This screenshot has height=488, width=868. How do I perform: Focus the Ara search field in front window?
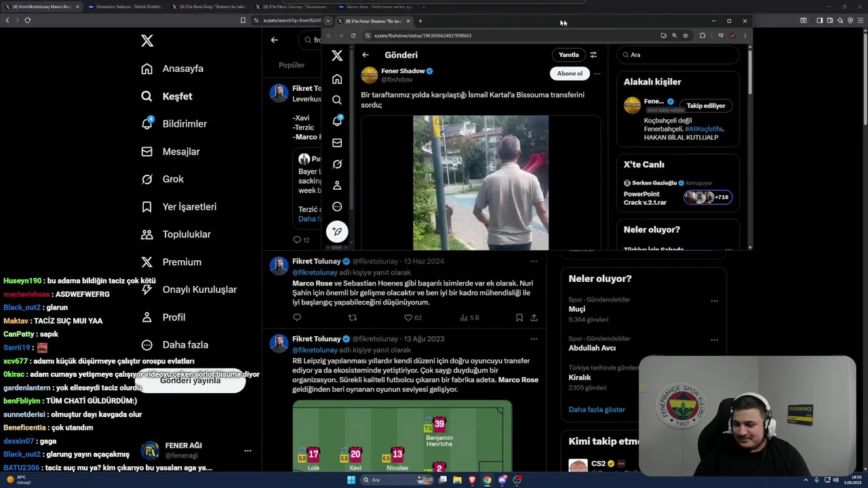coord(678,55)
